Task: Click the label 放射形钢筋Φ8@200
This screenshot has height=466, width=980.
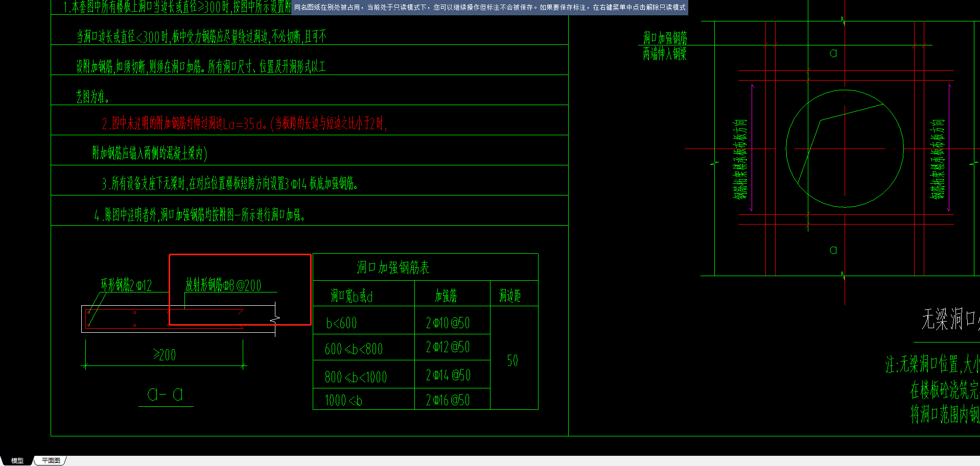Action: (223, 285)
